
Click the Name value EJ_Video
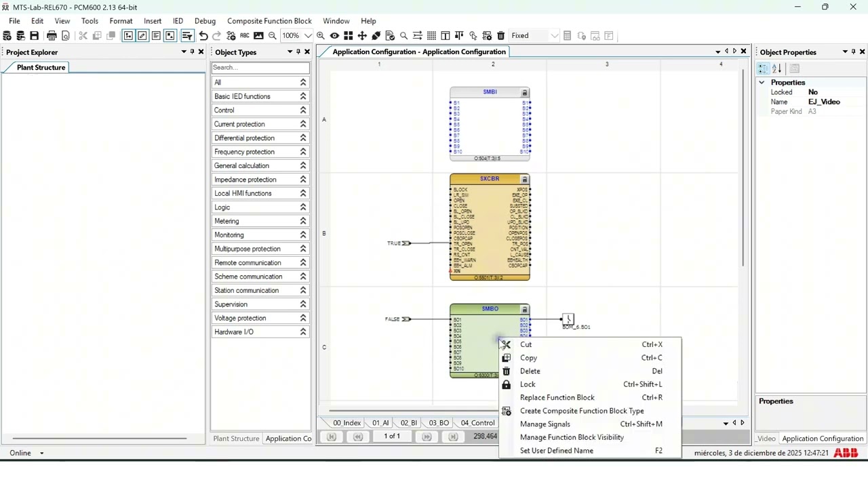[x=824, y=102]
